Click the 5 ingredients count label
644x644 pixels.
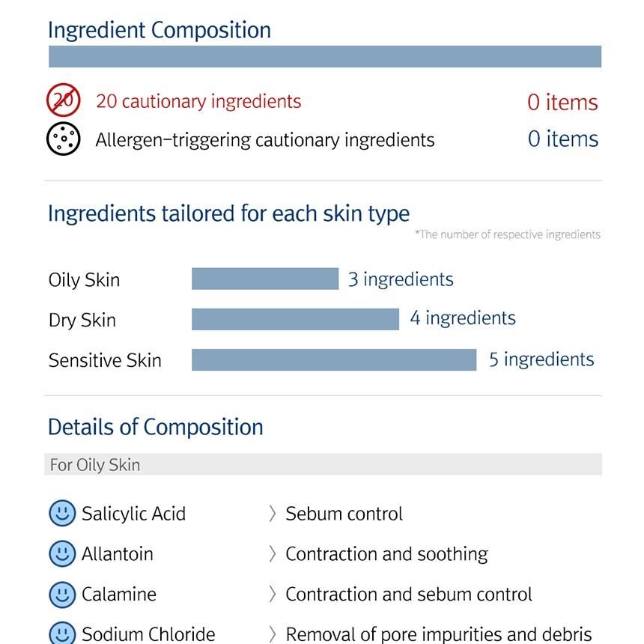tap(541, 359)
